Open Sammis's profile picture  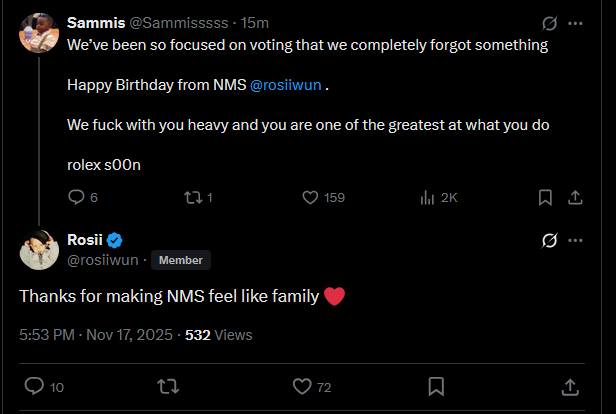click(39, 33)
